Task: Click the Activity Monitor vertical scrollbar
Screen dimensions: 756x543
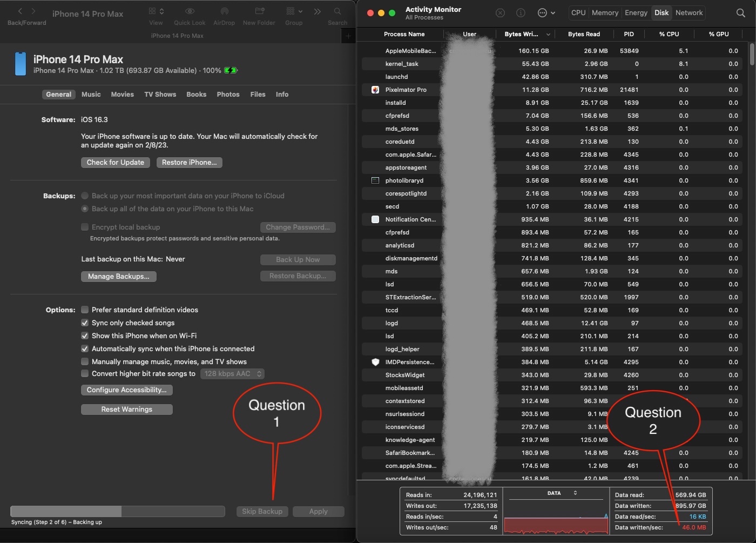Action: [752, 55]
